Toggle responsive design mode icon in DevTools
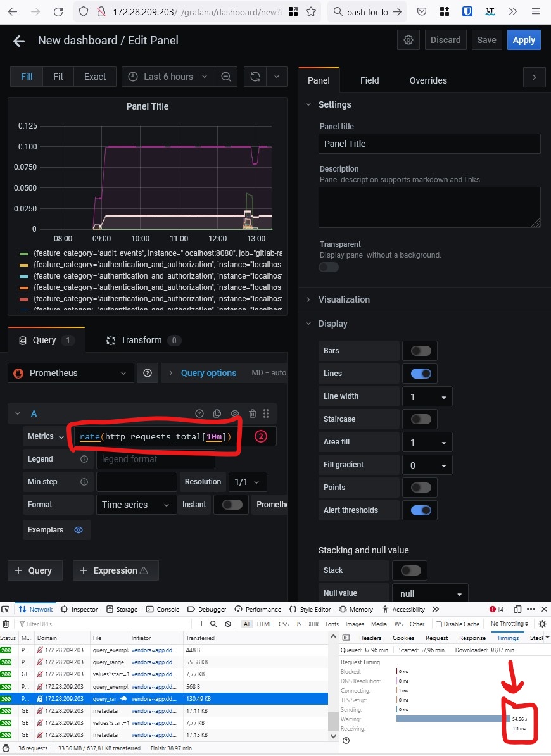551x756 pixels. point(517,610)
